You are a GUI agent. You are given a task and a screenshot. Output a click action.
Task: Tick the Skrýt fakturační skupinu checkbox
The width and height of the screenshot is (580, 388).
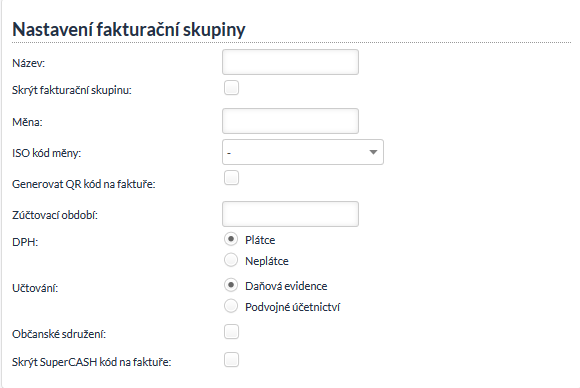pyautogui.click(x=231, y=88)
